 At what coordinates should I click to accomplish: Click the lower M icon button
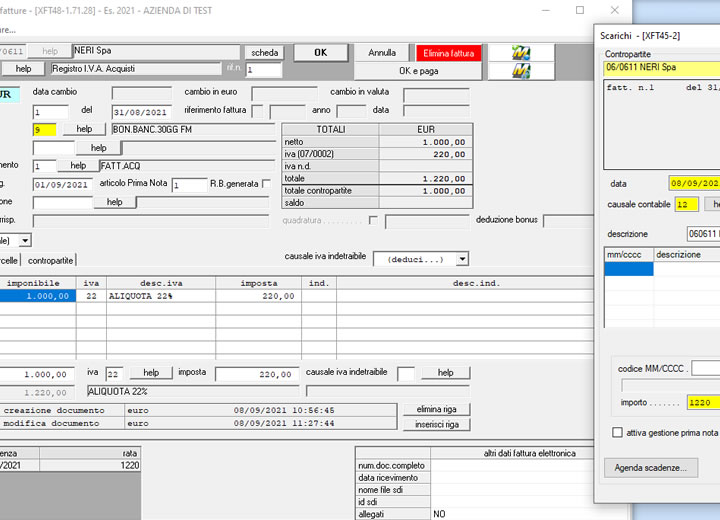coord(521,71)
